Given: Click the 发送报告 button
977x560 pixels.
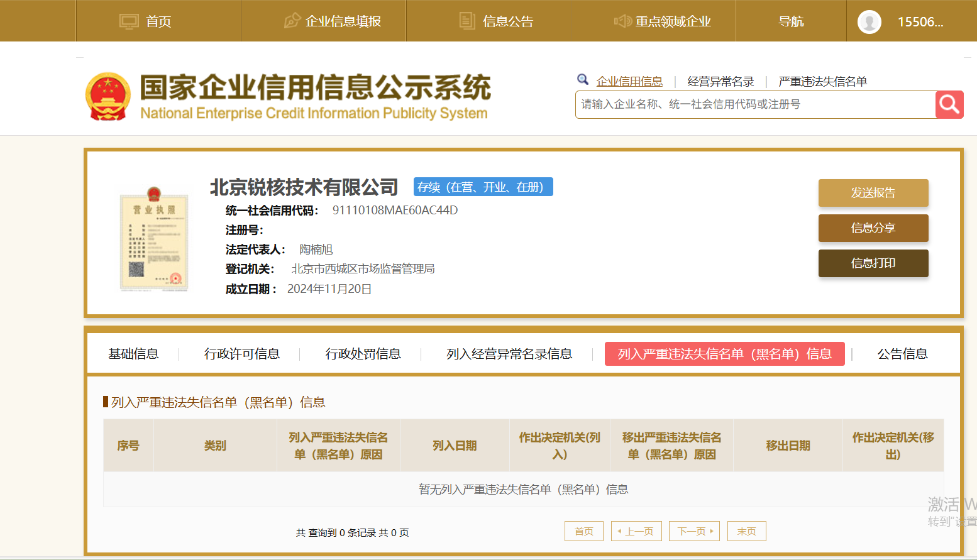Looking at the screenshot, I should pyautogui.click(x=873, y=193).
